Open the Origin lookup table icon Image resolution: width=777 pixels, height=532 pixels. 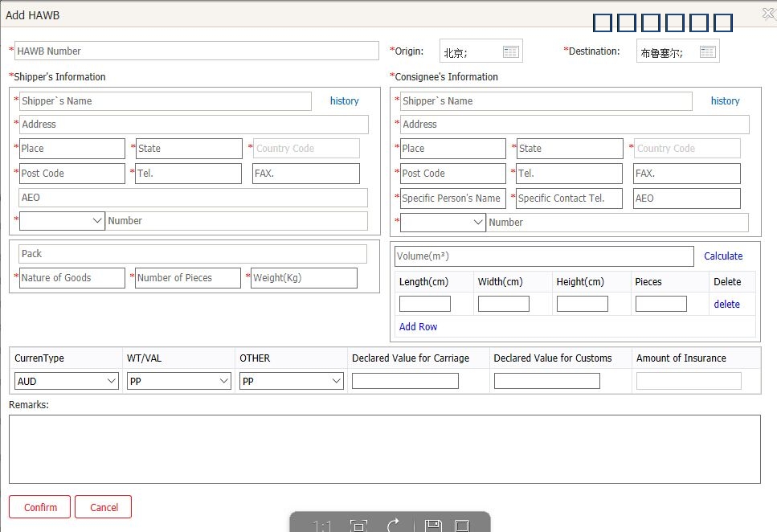coord(511,52)
